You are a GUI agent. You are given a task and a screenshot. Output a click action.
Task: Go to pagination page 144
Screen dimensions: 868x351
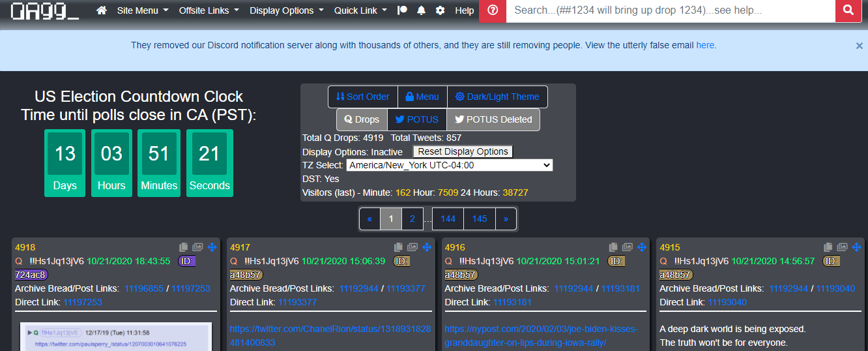coord(448,219)
